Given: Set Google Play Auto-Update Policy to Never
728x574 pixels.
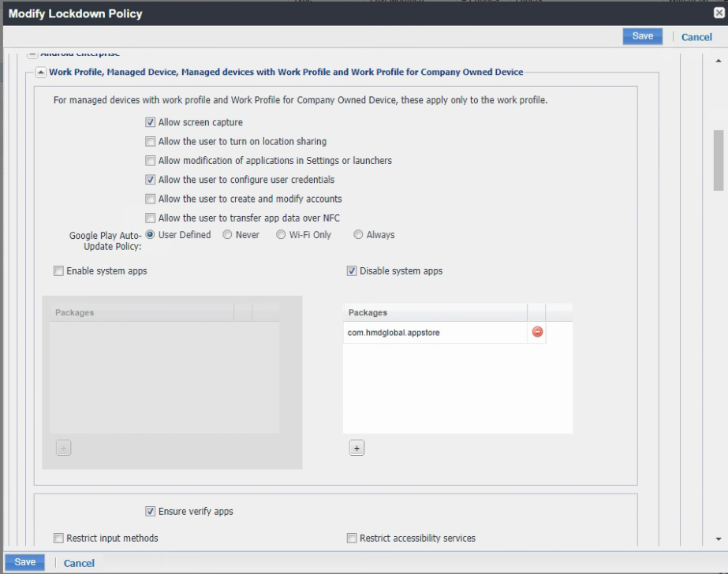Looking at the screenshot, I should pyautogui.click(x=227, y=234).
